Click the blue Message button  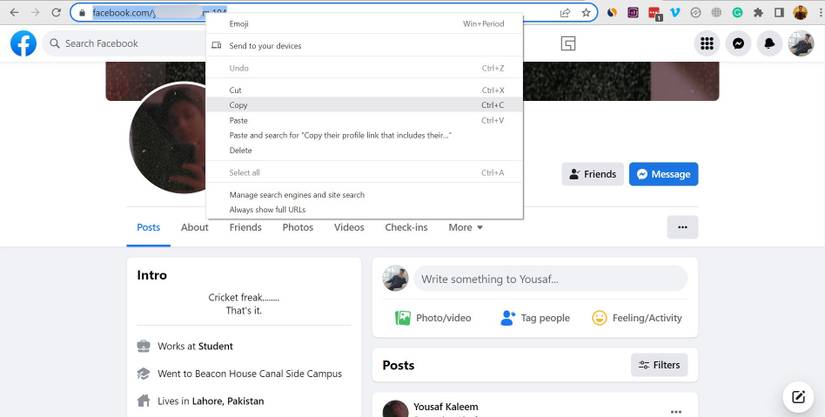(x=663, y=174)
